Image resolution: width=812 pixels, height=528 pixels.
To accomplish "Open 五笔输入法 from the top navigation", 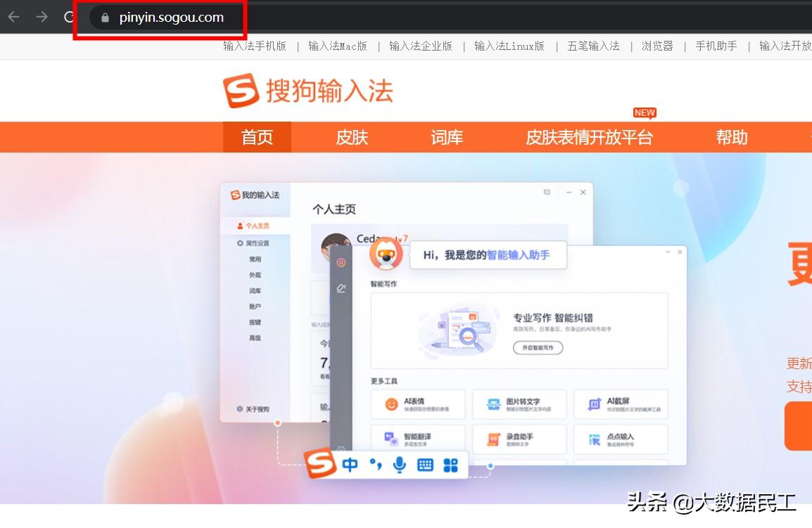I will 593,46.
